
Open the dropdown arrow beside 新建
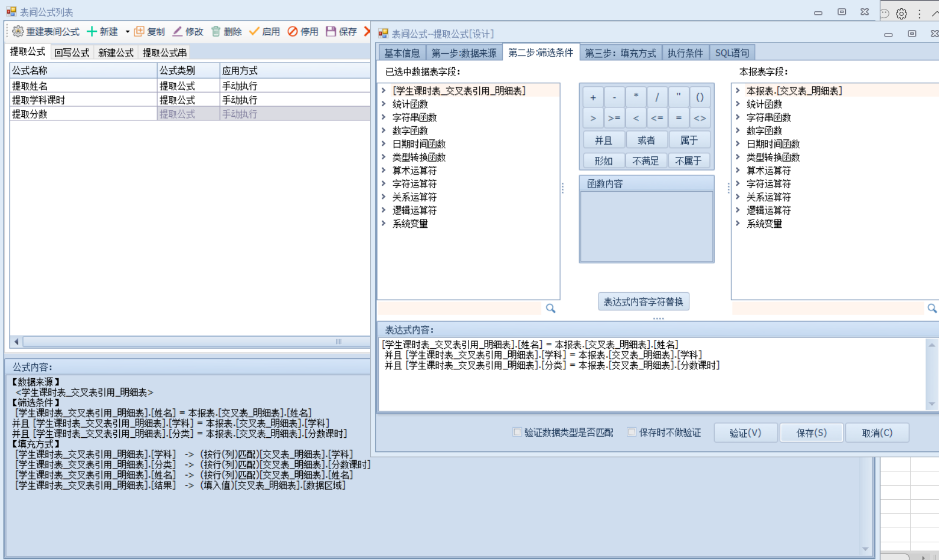coord(127,32)
